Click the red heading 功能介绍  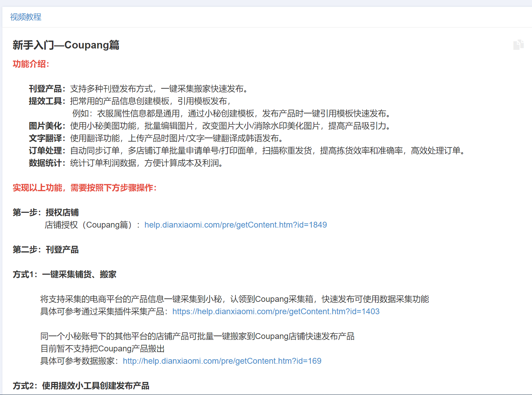tap(31, 64)
